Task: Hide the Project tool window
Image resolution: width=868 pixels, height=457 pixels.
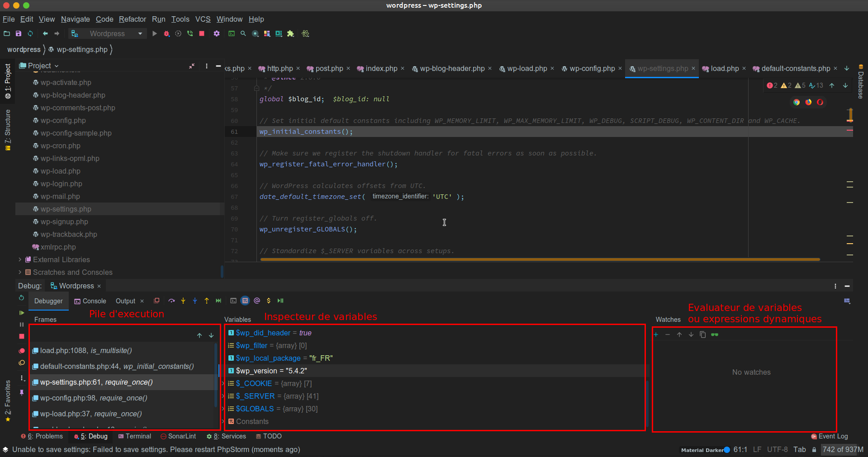Action: pos(218,66)
